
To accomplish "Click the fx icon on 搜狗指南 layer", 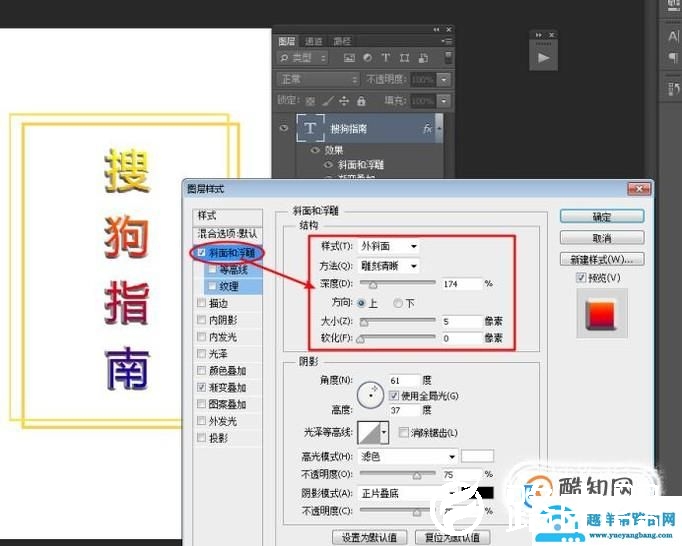I will (428, 128).
